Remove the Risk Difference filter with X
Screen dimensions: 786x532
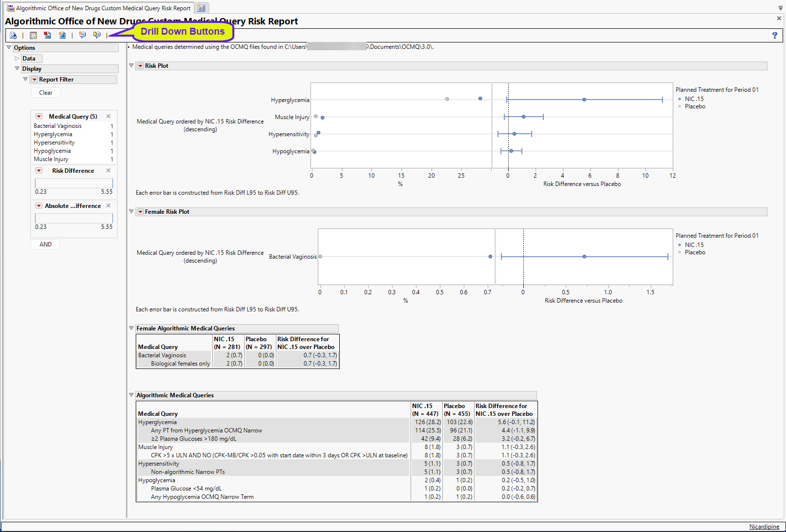tap(108, 170)
